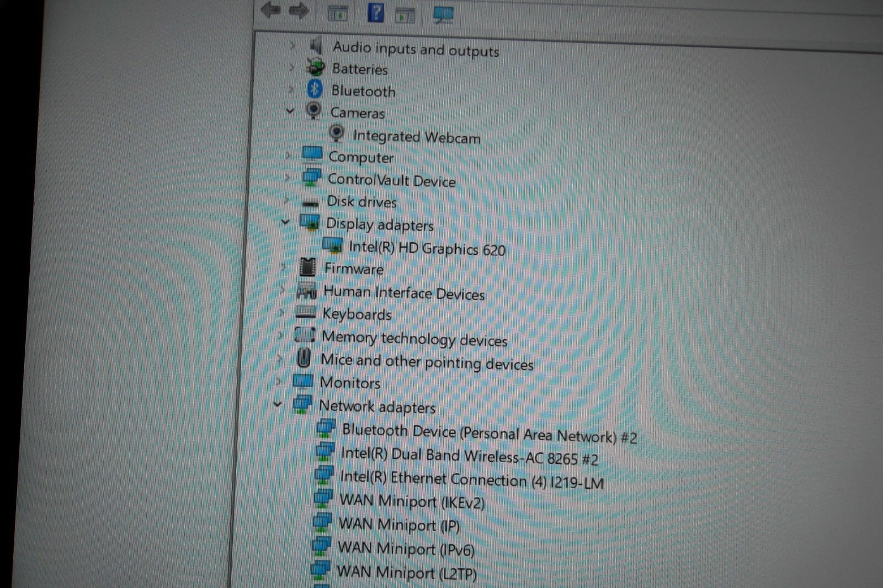Image resolution: width=883 pixels, height=588 pixels.
Task: Click the Keyboards icon
Action: coord(306,312)
